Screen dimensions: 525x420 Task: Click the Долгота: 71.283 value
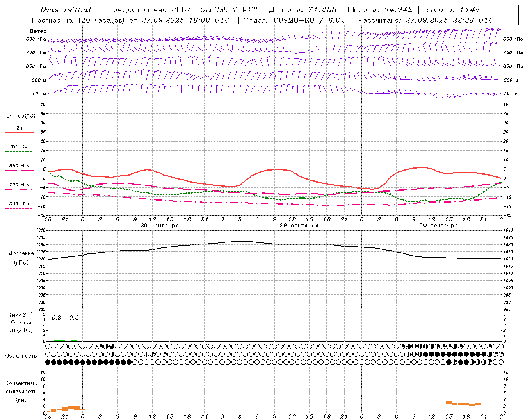coord(303,10)
